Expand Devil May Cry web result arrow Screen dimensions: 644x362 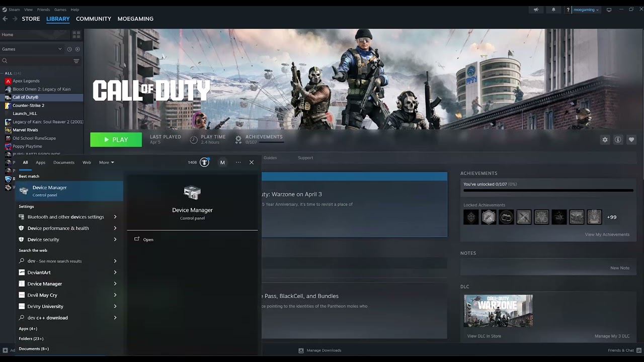tap(115, 295)
